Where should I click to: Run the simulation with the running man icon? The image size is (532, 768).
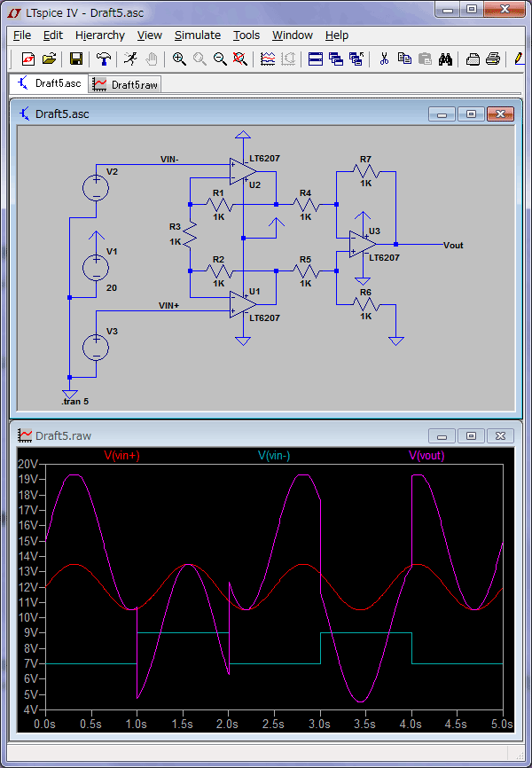coord(130,59)
